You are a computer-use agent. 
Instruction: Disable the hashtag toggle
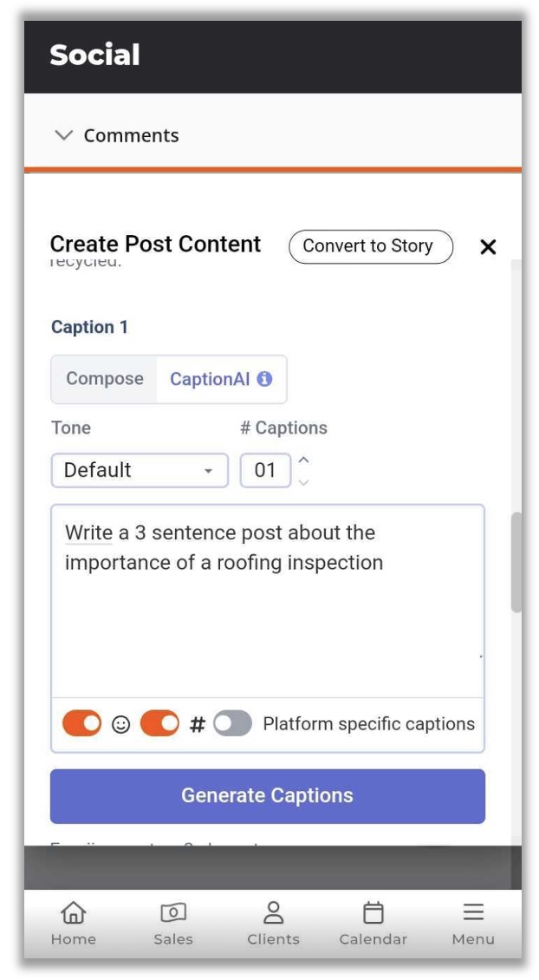(x=159, y=724)
